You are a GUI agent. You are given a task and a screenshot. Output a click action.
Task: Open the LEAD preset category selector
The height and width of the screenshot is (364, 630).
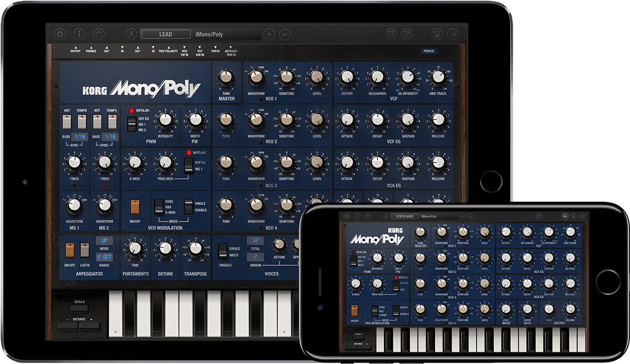[165, 34]
